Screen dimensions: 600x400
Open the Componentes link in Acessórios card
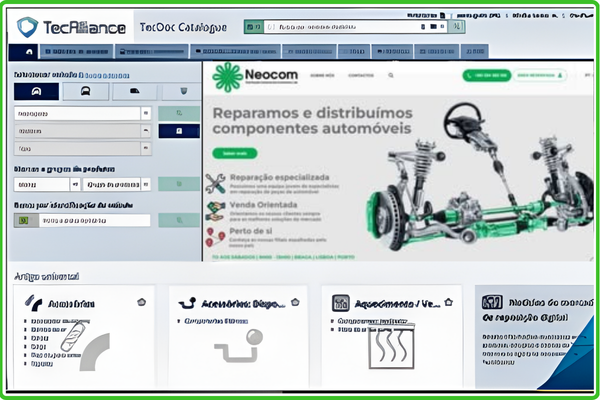click(216, 321)
